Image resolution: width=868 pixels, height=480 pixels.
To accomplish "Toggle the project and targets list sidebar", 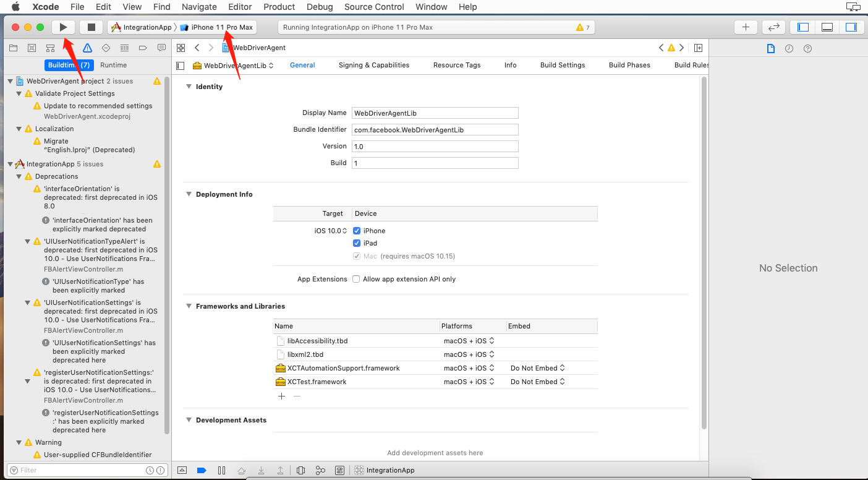I will click(x=181, y=65).
